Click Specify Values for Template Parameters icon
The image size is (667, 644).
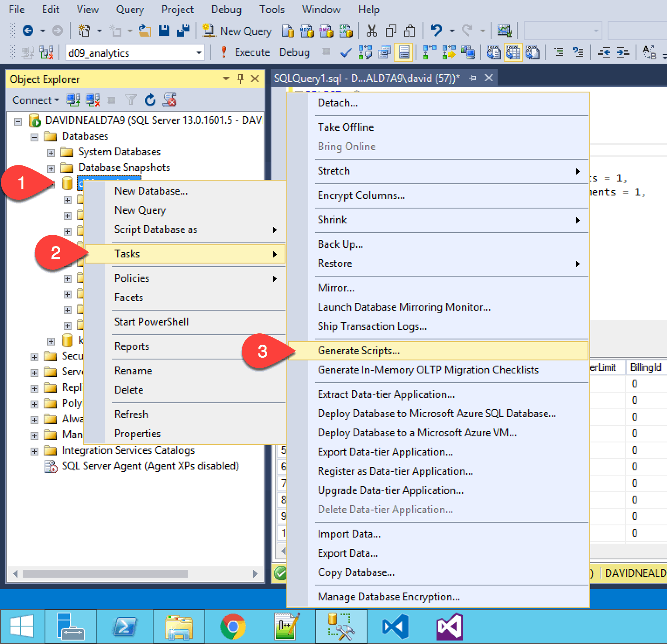click(x=650, y=53)
